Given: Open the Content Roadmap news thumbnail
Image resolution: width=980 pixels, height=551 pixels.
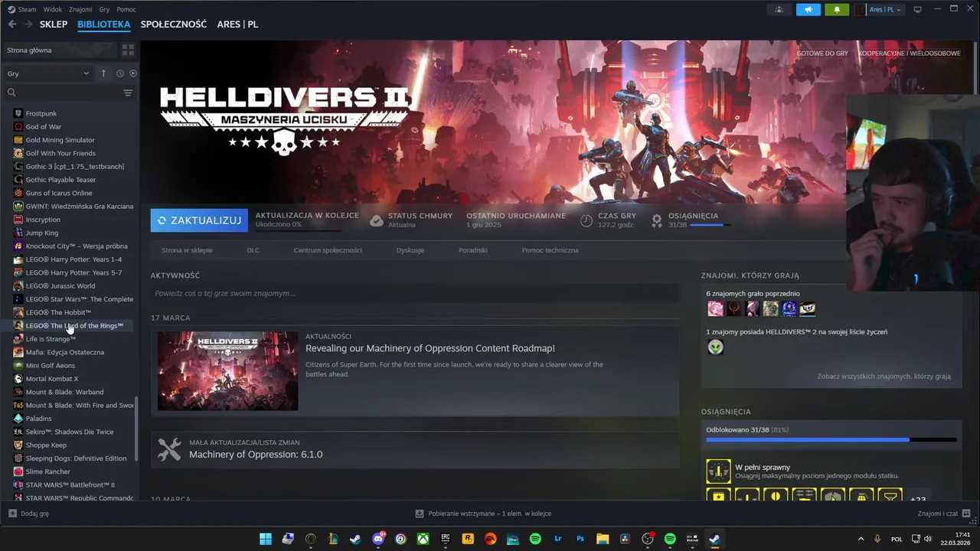Looking at the screenshot, I should (x=227, y=371).
